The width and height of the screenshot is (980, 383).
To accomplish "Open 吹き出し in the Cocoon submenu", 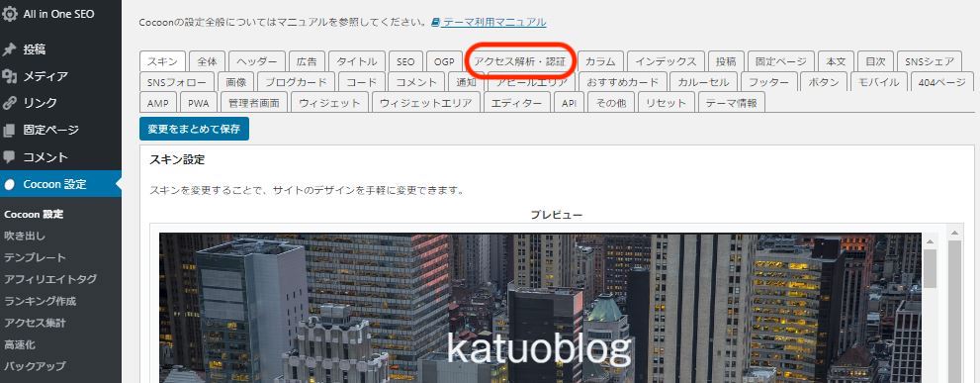I will (x=25, y=236).
